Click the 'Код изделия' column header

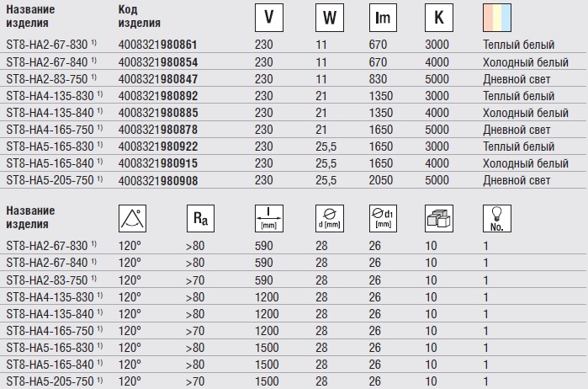click(x=140, y=17)
